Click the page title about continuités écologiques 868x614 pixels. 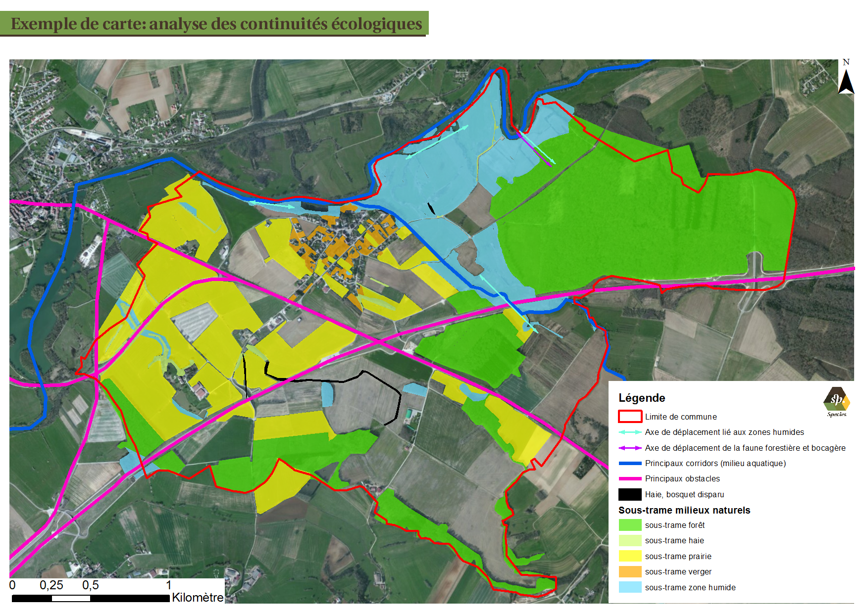[x=216, y=24]
